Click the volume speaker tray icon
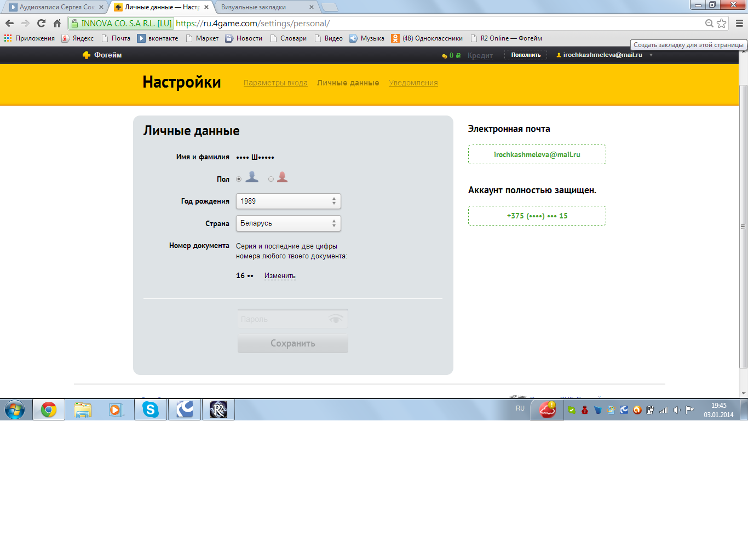 (x=677, y=410)
